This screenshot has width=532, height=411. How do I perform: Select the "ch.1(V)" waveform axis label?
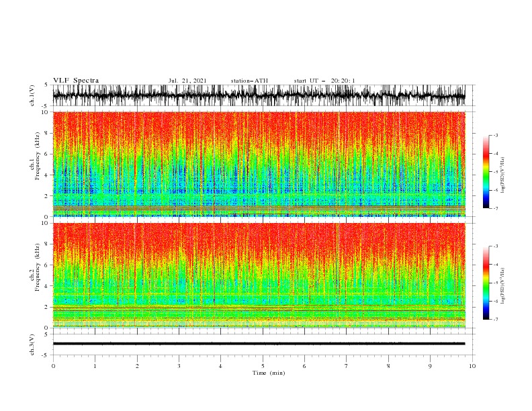click(32, 95)
